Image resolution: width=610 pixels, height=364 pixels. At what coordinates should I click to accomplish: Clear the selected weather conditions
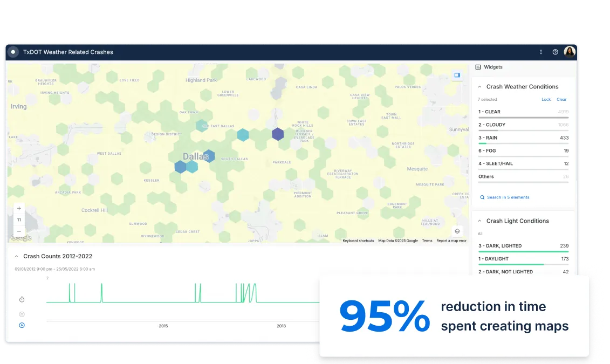561,100
